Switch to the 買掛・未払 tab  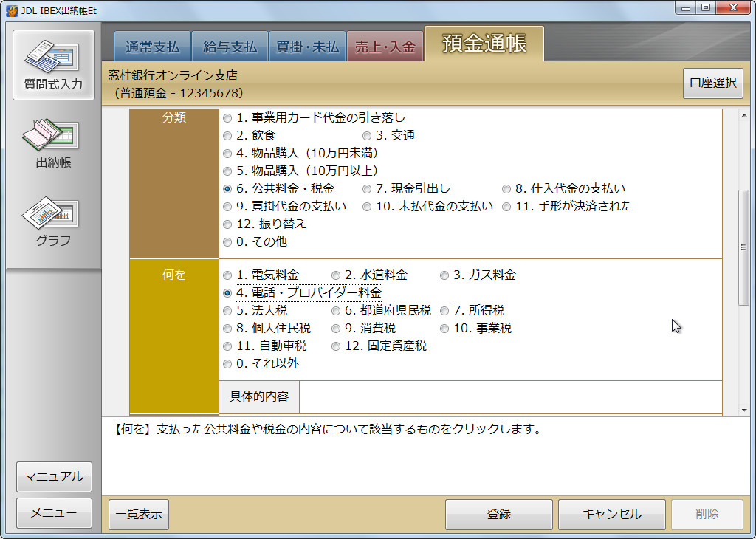pos(308,47)
